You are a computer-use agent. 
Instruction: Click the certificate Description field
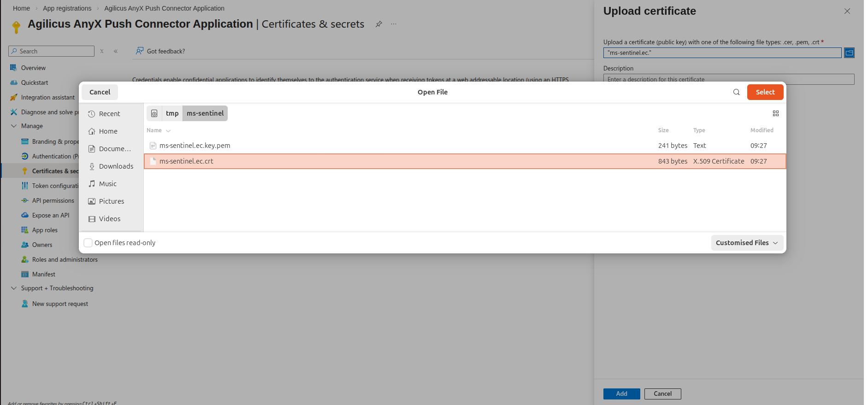tap(729, 79)
